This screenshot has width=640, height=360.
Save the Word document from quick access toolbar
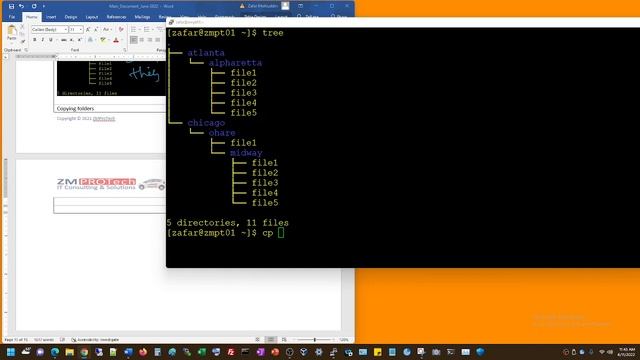point(11,6)
